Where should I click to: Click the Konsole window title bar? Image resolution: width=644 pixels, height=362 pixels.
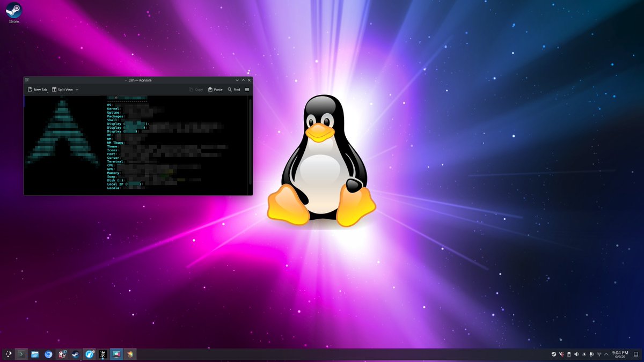pyautogui.click(x=138, y=80)
